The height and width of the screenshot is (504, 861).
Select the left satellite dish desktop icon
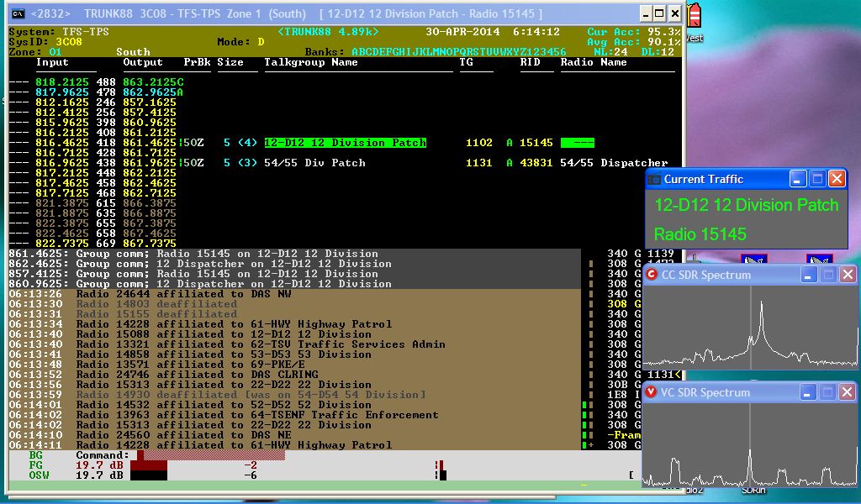(753, 260)
